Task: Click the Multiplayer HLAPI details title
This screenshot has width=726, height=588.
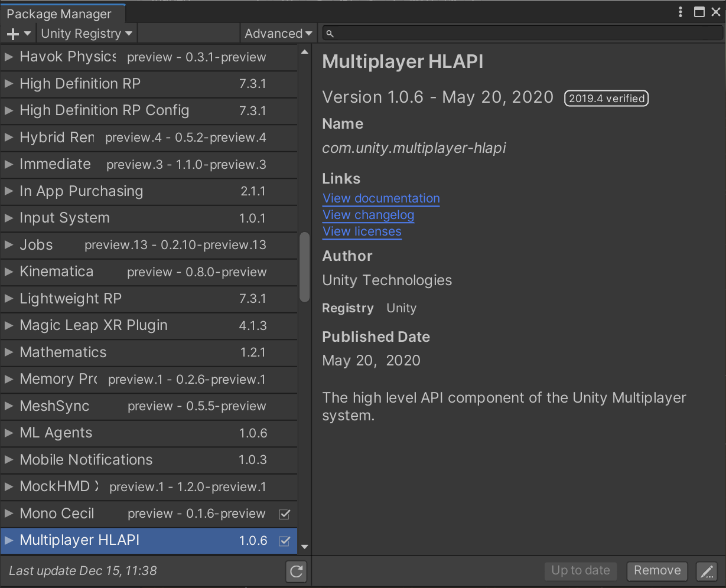Action: click(403, 61)
